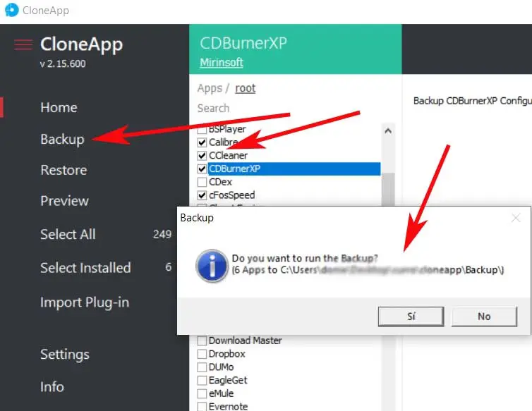Click the CloneApp logo in title bar
532x411 pixels.
click(11, 10)
